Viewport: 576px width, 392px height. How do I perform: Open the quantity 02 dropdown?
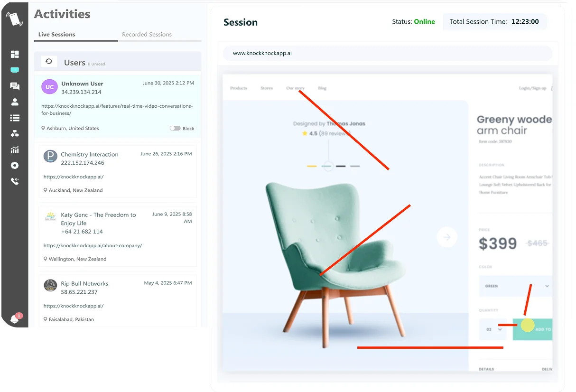(x=492, y=329)
